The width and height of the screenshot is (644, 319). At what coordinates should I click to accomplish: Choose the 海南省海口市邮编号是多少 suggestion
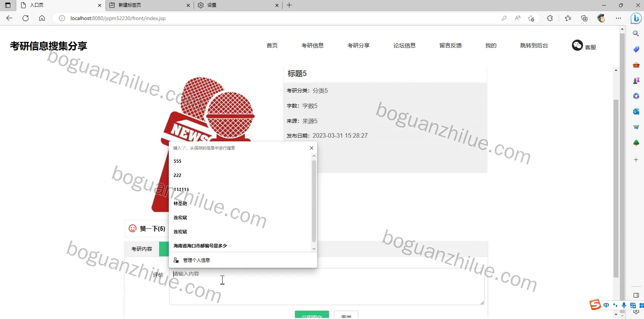[x=240, y=246]
